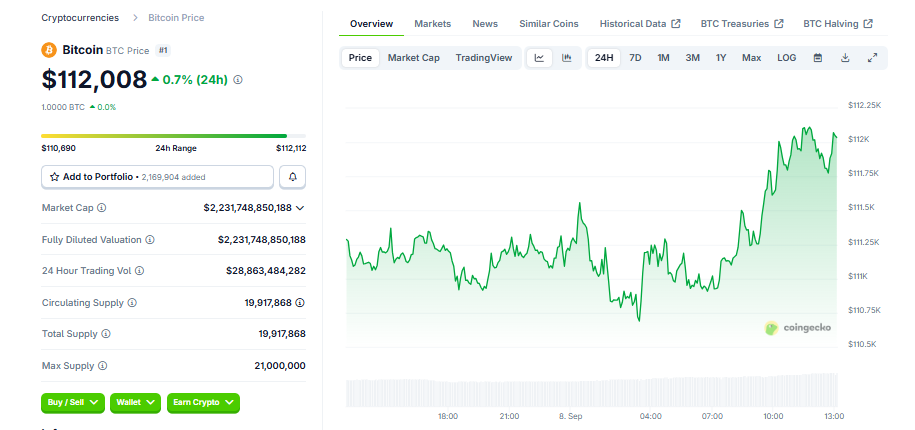Viewport: 915px width, 430px height.
Task: Click the price alert bell icon
Action: pyautogui.click(x=292, y=177)
